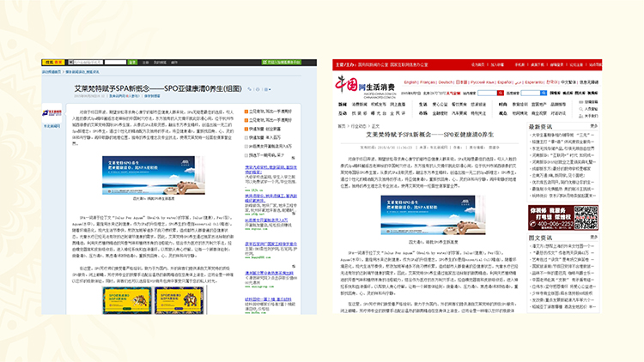This screenshot has width=644, height=362.
Task: Click the Sohu yellow logo in top bar
Action: (51, 63)
